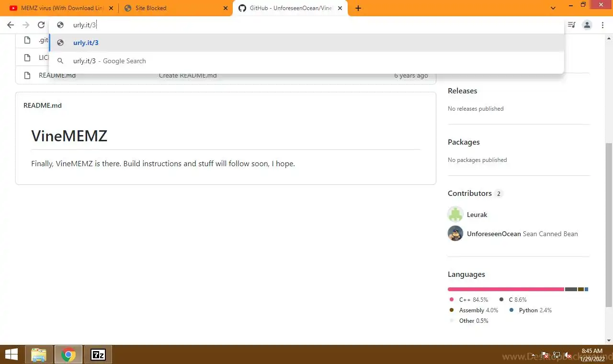Click the browser forward arrow
Screen dimensions: 613x364
click(26, 25)
